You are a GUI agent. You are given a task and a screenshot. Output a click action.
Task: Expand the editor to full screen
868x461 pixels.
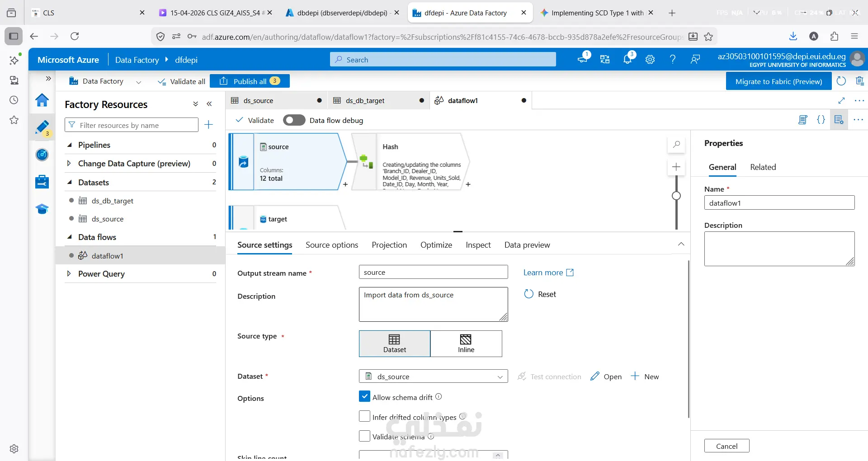point(841,100)
